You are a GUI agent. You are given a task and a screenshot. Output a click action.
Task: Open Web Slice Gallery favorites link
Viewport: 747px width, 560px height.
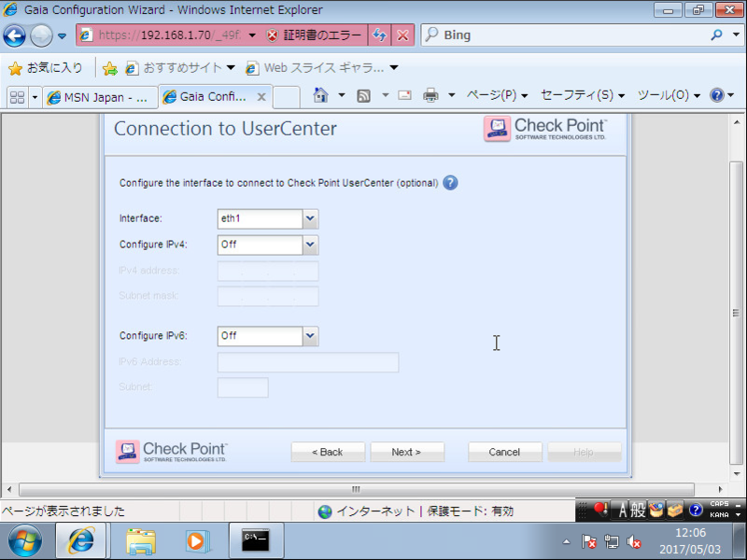point(321,68)
